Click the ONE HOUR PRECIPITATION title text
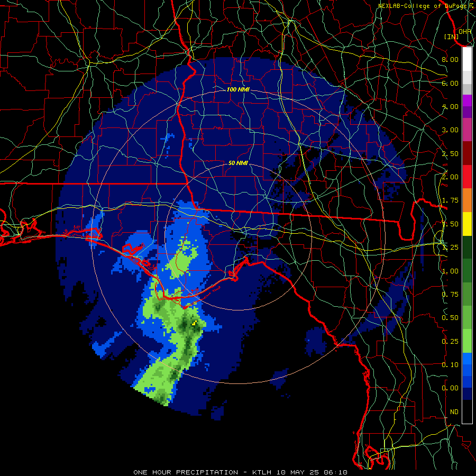The image size is (476, 476). [186, 472]
